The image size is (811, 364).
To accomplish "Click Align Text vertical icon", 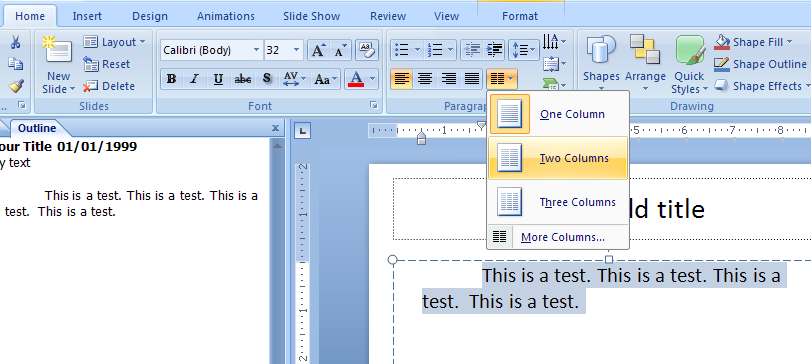I will point(554,64).
